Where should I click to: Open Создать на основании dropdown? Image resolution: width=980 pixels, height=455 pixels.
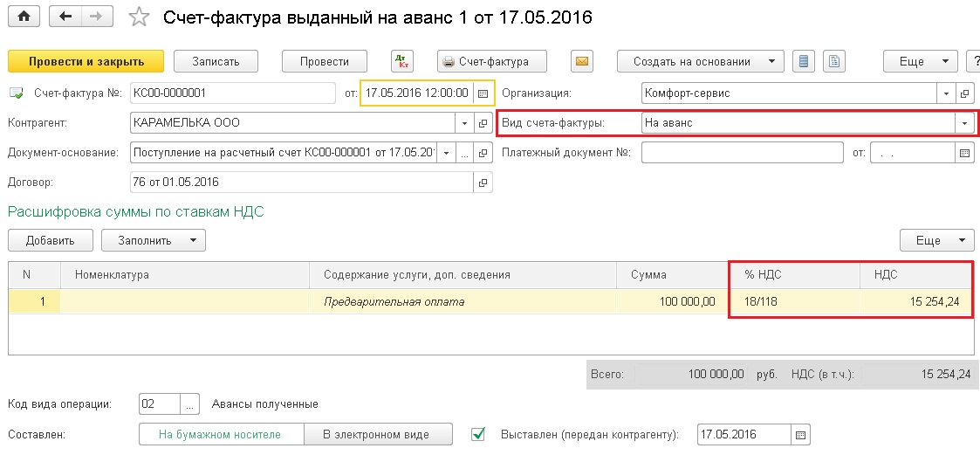coord(700,61)
